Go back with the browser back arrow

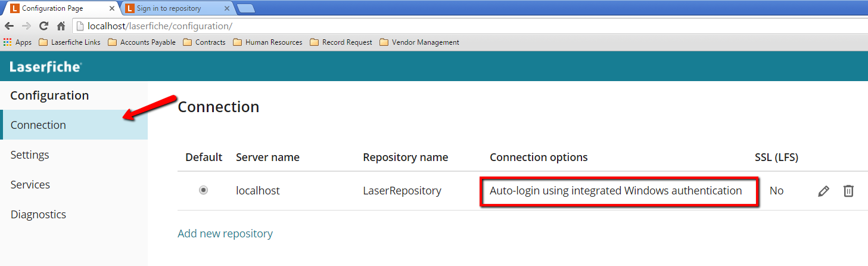[10, 26]
